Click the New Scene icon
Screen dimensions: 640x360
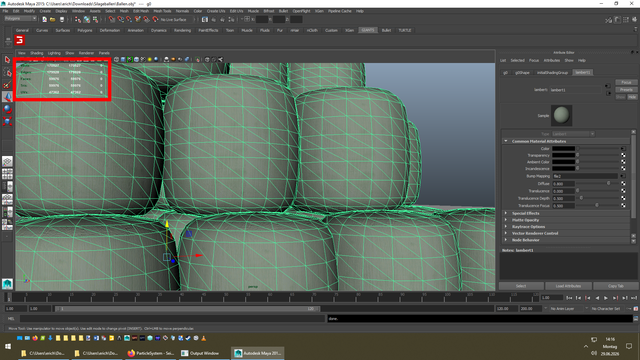[x=44, y=19]
